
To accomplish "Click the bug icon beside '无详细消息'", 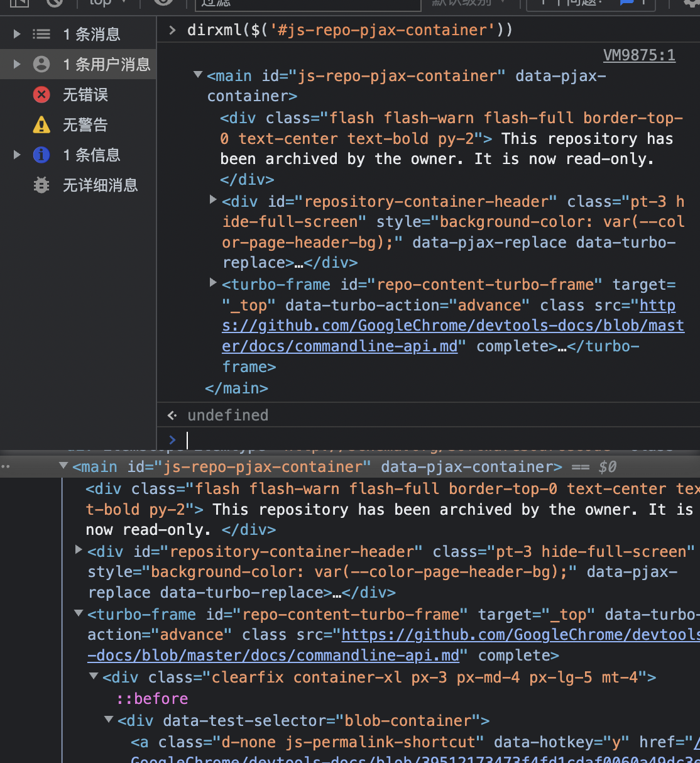I will [x=41, y=185].
